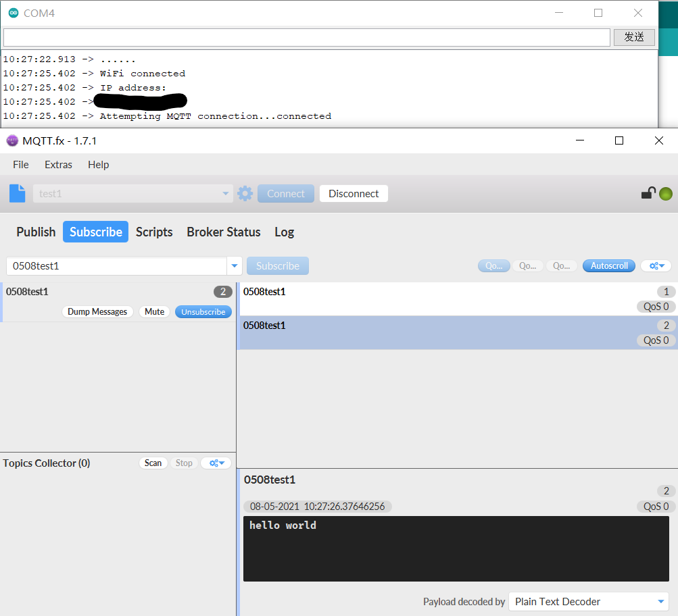The width and height of the screenshot is (678, 616).
Task: Click the Subscribe button beside topic field
Action: 278,265
